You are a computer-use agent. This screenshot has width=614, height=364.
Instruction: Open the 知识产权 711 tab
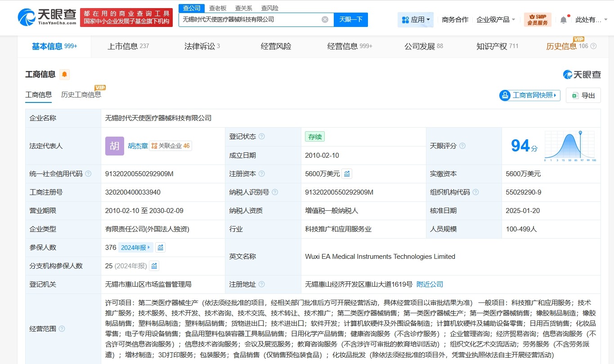[494, 45]
